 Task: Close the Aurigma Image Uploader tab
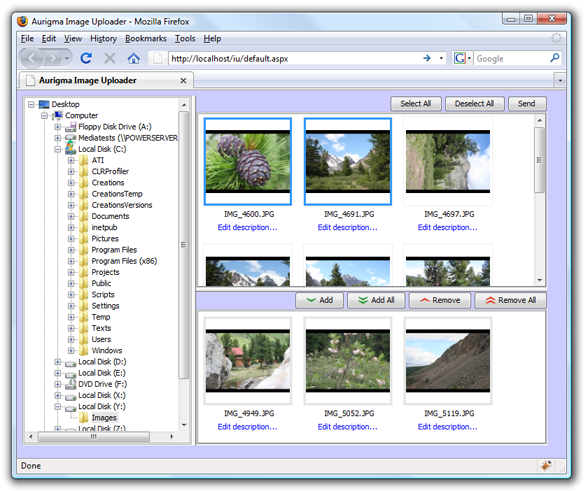(x=183, y=81)
